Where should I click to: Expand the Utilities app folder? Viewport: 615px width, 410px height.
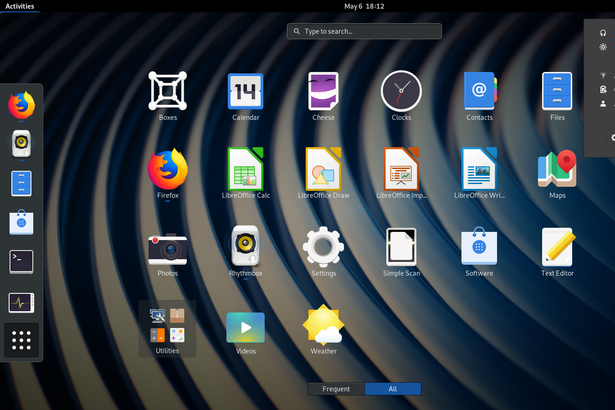[x=167, y=329]
